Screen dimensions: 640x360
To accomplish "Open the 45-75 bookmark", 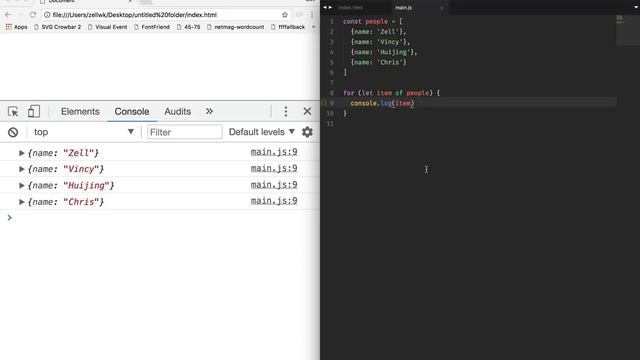I will [x=189, y=27].
